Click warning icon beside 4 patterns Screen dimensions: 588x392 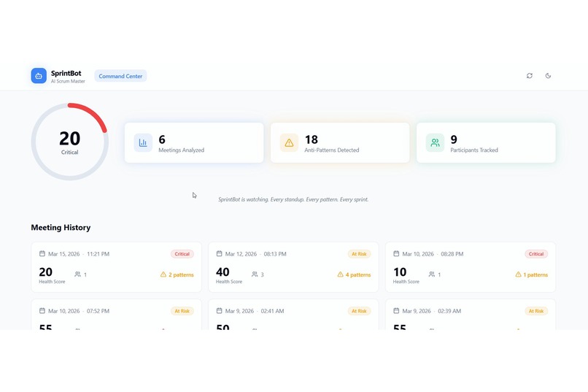[340, 274]
